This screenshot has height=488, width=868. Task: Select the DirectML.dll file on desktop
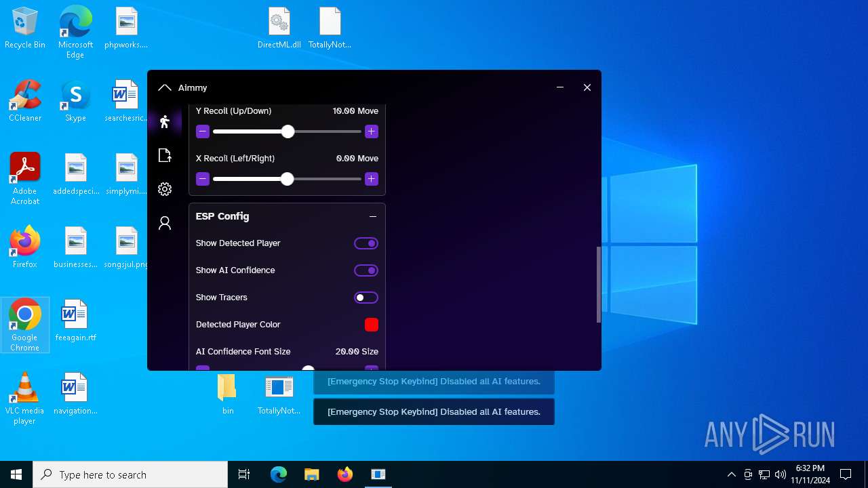pos(279,28)
